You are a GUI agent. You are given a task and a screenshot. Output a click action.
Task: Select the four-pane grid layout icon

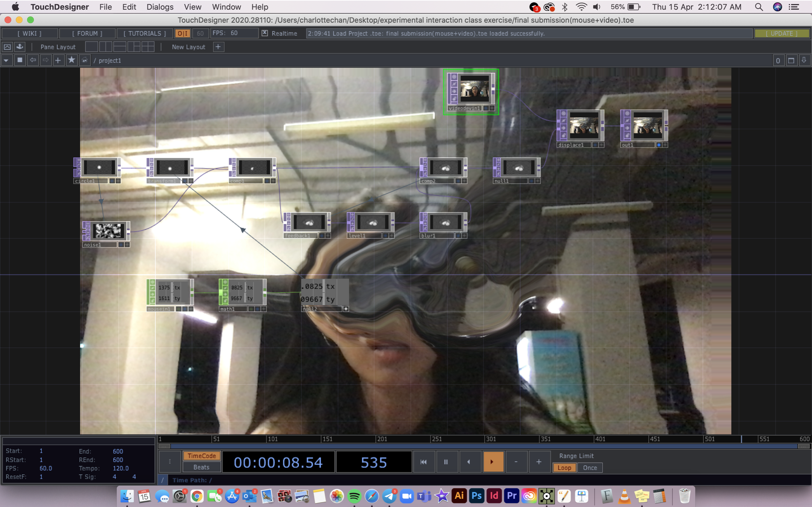(x=148, y=47)
